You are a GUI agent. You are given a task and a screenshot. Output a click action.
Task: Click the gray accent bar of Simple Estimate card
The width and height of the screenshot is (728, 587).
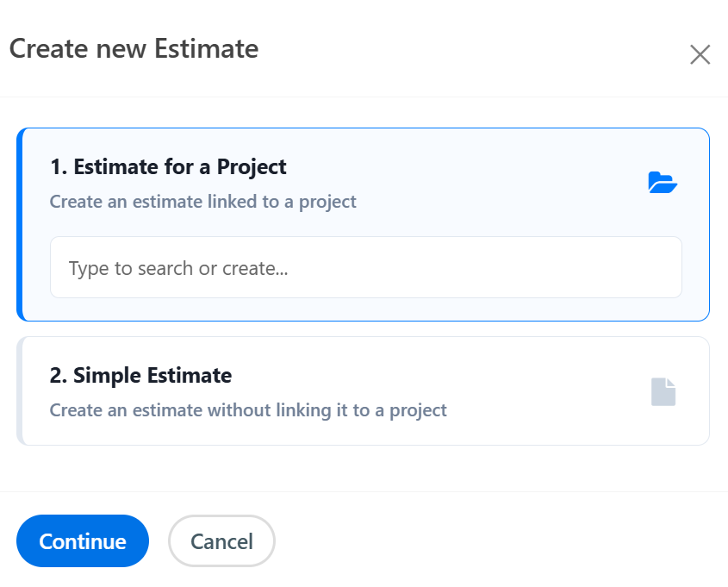19,391
